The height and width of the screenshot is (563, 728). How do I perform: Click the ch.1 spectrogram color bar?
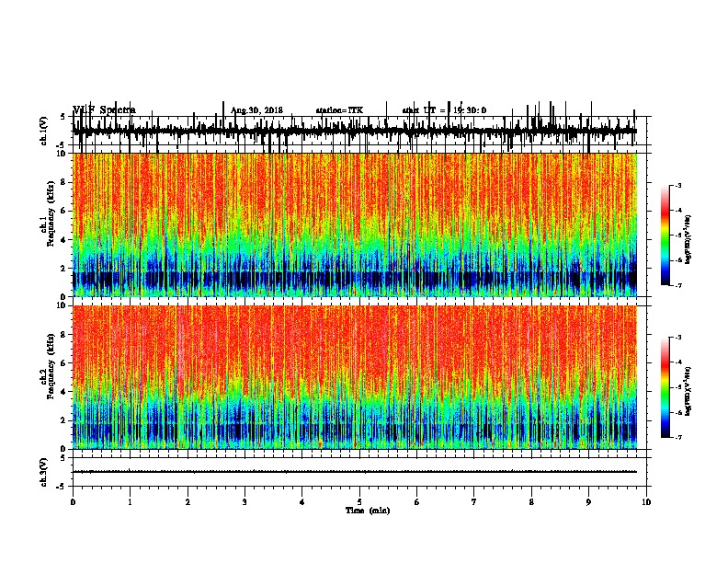665,236
